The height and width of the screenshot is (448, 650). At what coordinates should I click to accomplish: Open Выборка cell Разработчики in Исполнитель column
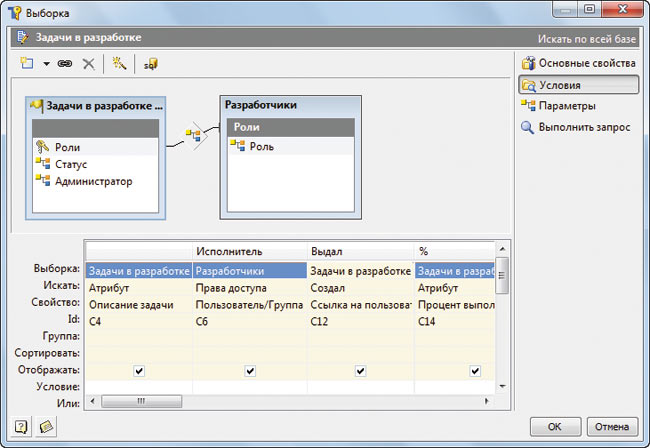coord(250,270)
